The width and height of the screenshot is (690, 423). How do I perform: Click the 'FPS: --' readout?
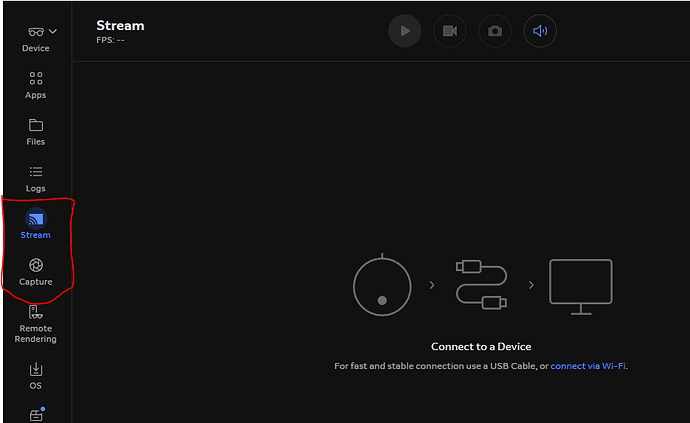click(x=110, y=40)
